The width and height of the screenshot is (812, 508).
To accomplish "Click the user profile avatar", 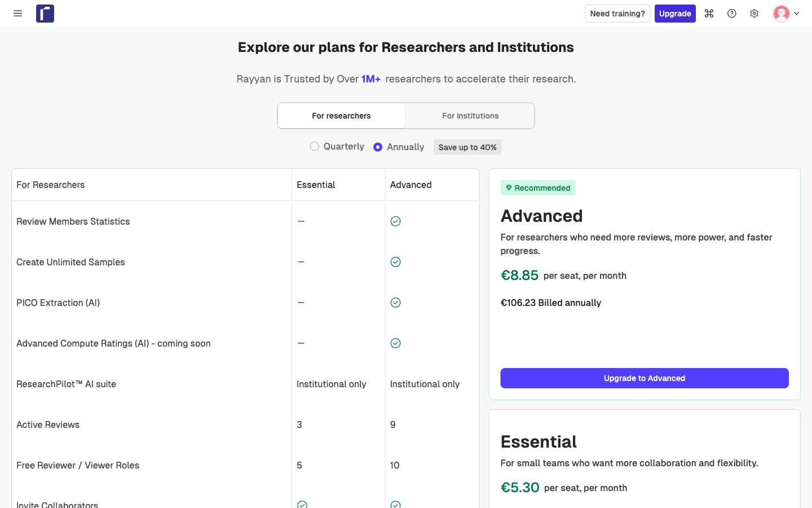I will (782, 14).
